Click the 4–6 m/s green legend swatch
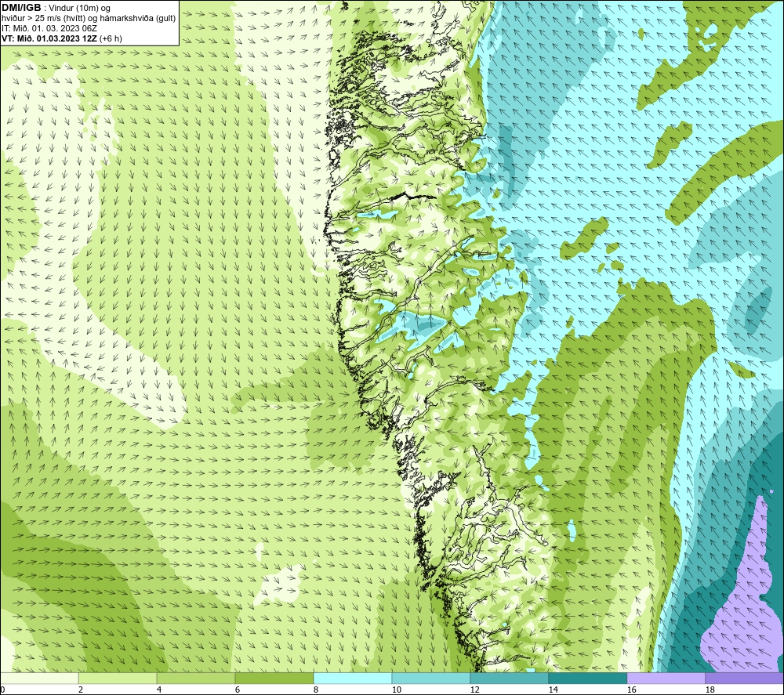This screenshot has height=695, width=784. point(196,678)
